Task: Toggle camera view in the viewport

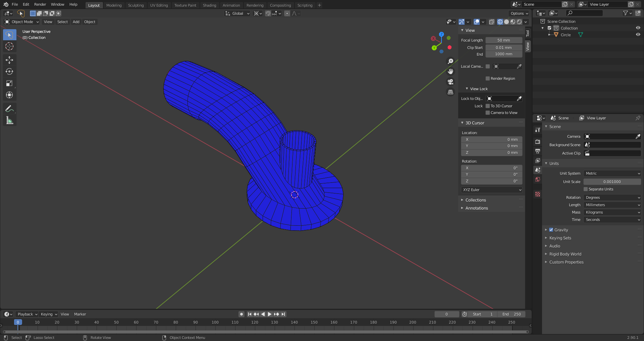Action: [x=450, y=82]
